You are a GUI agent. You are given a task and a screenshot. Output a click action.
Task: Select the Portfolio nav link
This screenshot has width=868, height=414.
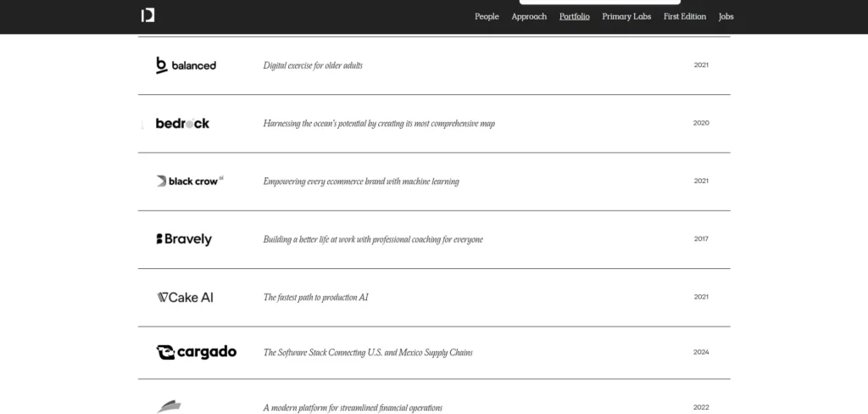tap(574, 17)
